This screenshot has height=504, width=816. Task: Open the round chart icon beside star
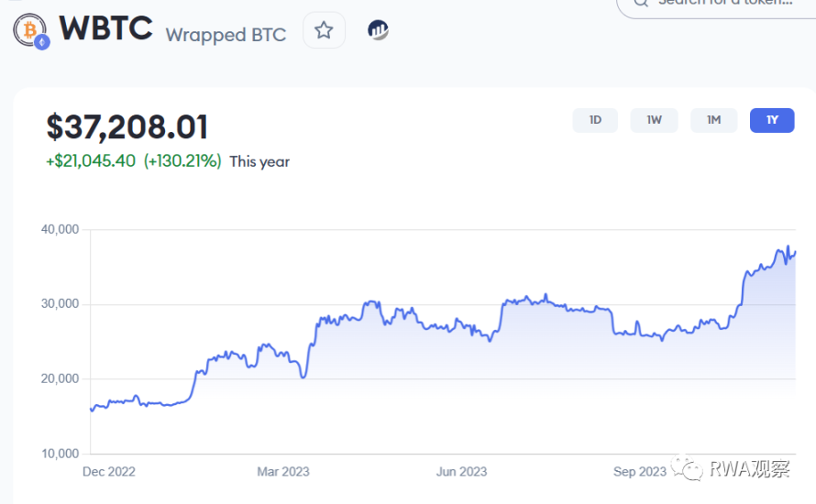378,30
